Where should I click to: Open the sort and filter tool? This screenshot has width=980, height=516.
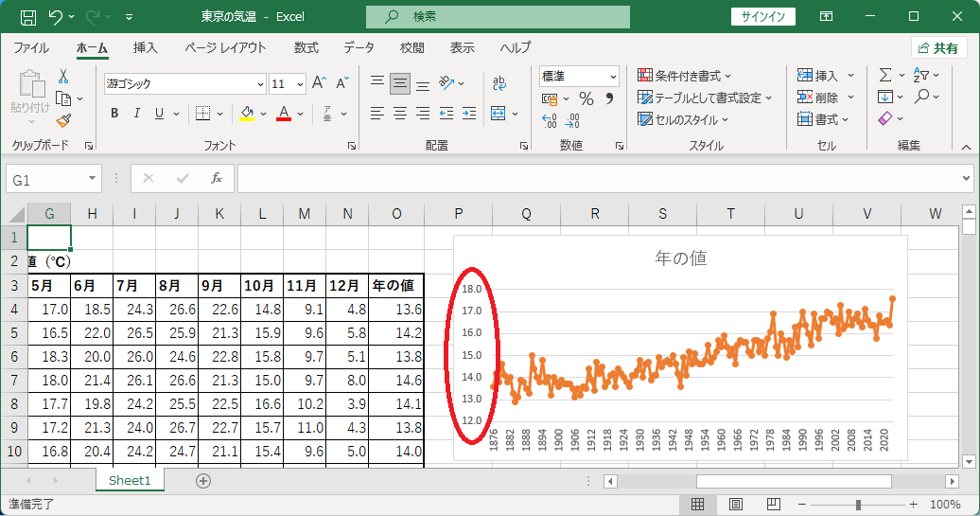pyautogui.click(x=926, y=75)
